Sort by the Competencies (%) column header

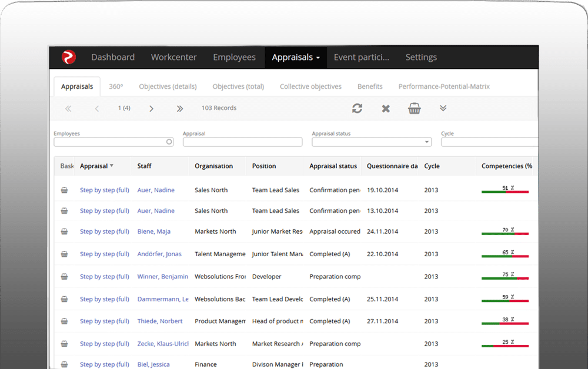tap(507, 166)
